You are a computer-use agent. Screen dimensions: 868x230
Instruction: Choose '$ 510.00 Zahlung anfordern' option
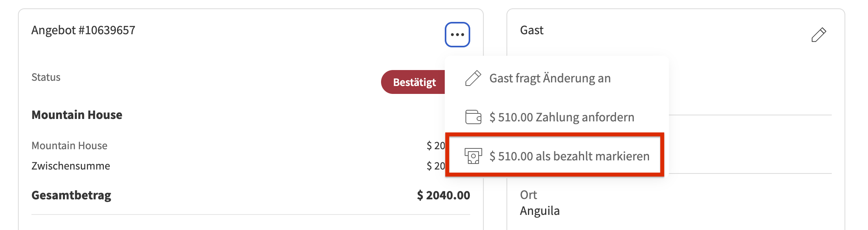pyautogui.click(x=561, y=117)
